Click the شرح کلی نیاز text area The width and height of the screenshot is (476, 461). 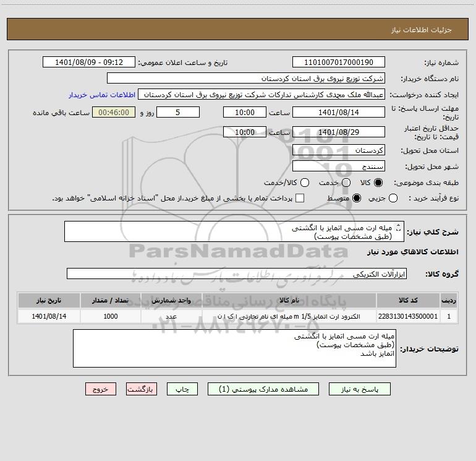[x=234, y=231]
